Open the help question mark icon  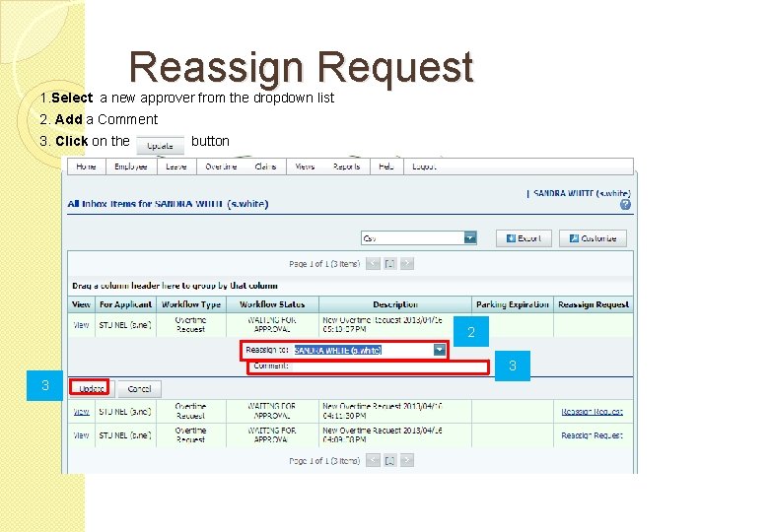coord(625,205)
